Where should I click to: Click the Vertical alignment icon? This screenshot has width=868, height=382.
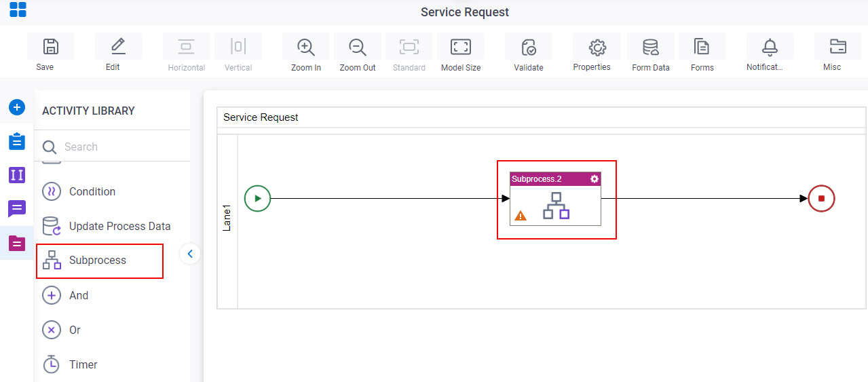coord(238,47)
